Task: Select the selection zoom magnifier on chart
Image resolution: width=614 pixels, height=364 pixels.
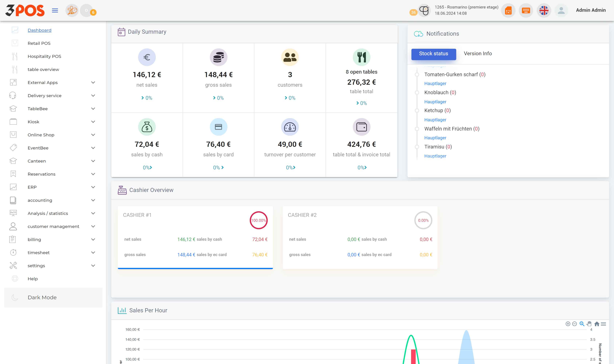Action: tap(582, 324)
